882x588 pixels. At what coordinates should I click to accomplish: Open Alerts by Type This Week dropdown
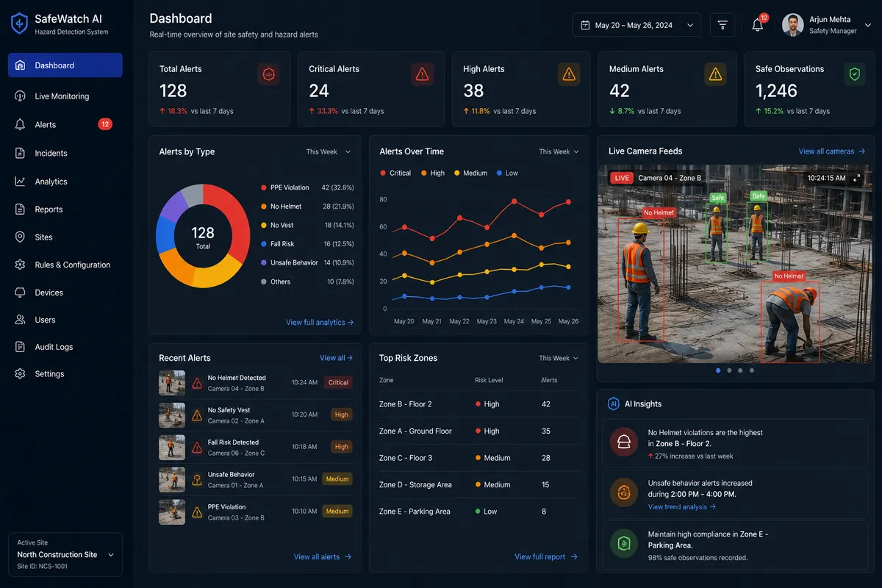(329, 152)
